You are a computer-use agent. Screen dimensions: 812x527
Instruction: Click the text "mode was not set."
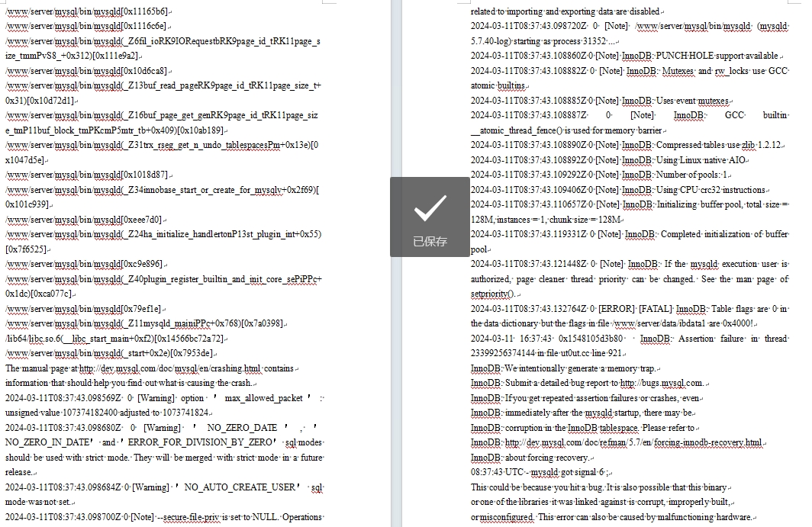coord(38,502)
